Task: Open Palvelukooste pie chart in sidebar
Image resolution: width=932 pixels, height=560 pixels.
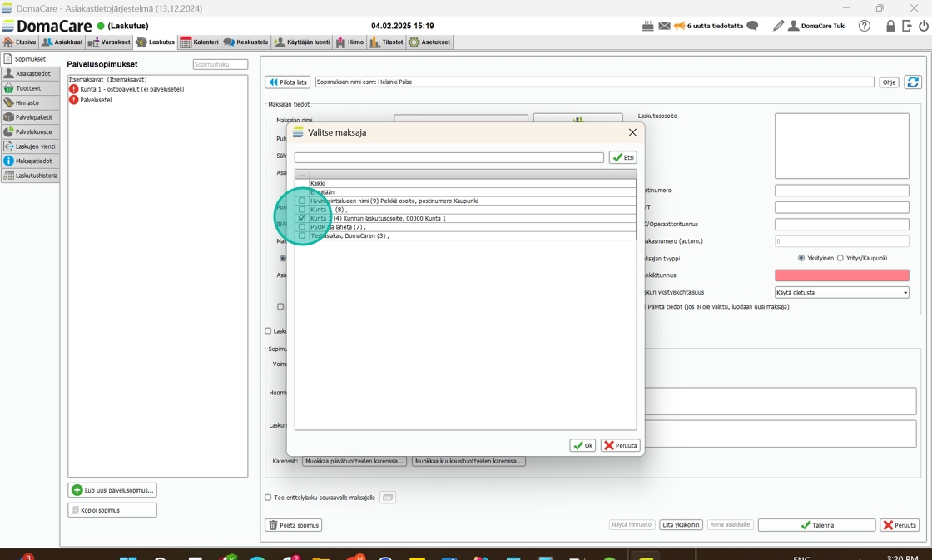Action: click(30, 132)
